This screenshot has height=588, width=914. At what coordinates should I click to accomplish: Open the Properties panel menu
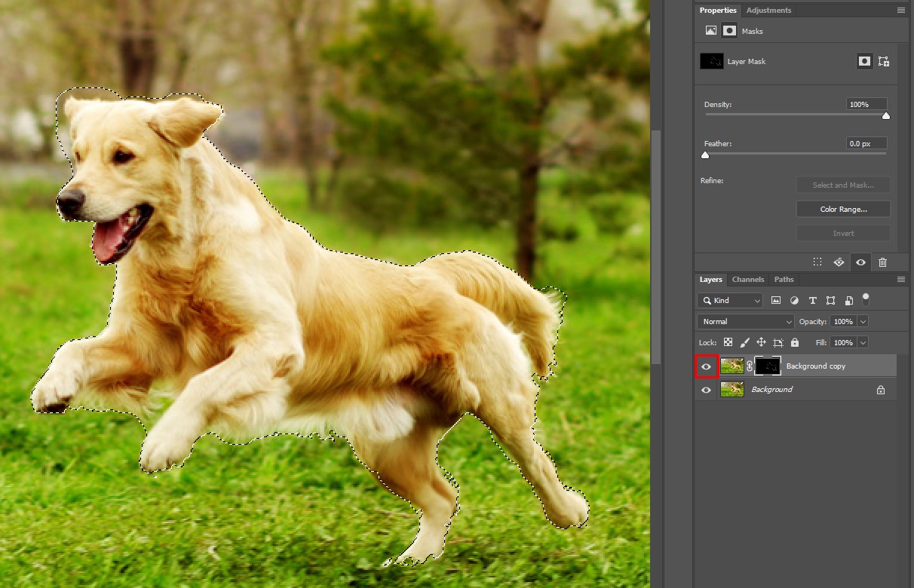pos(901,11)
